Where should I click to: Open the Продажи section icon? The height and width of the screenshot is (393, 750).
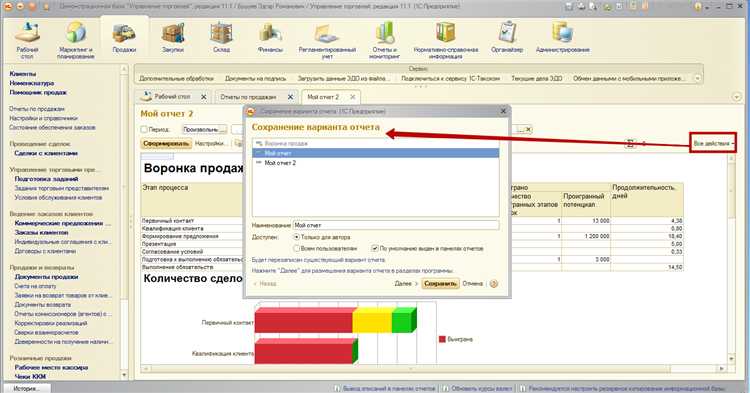coord(124,33)
